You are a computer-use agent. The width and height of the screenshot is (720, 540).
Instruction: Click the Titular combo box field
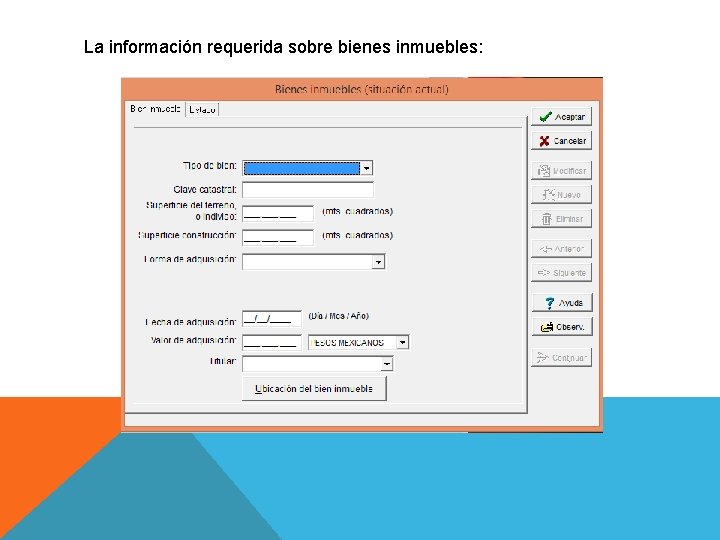tap(318, 364)
